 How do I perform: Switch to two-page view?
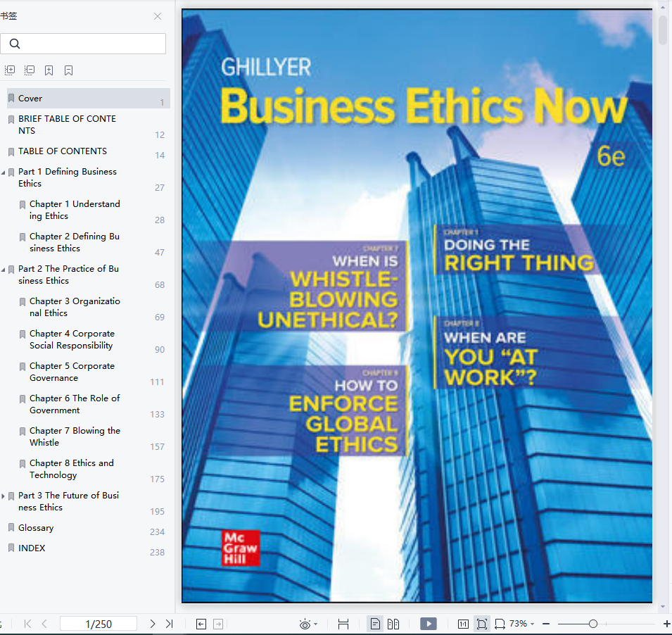point(393,624)
